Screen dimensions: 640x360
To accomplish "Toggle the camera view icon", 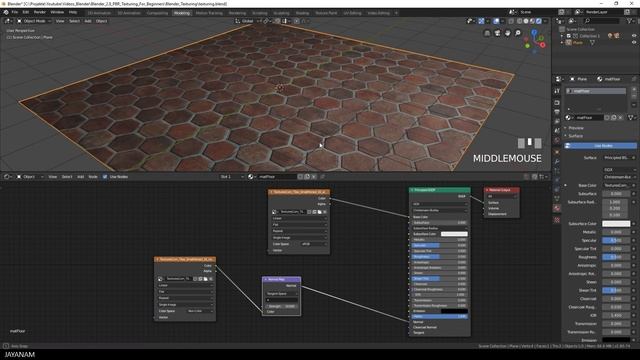I will point(498,33).
